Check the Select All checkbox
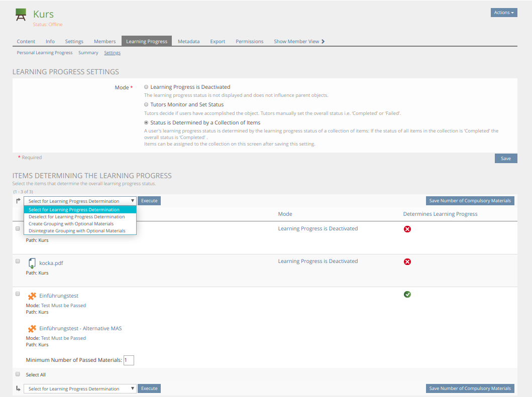 (x=18, y=374)
